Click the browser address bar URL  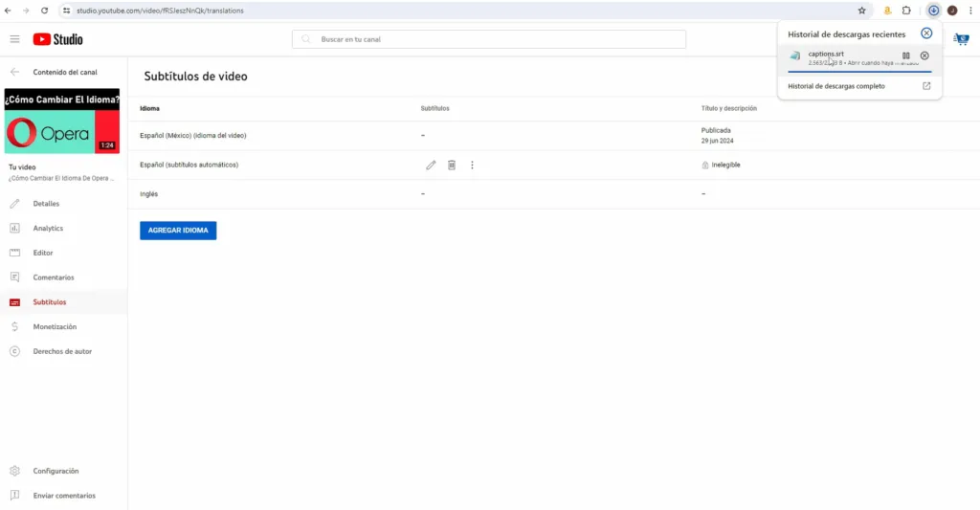click(x=160, y=11)
